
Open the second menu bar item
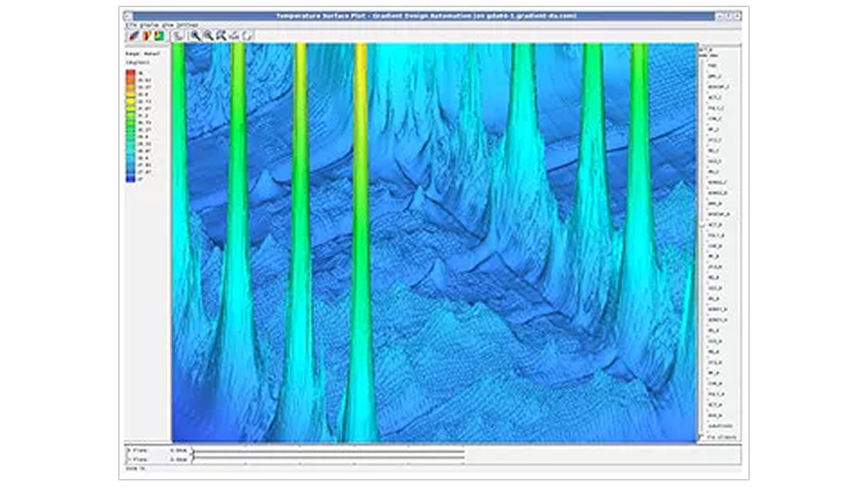tap(148, 25)
